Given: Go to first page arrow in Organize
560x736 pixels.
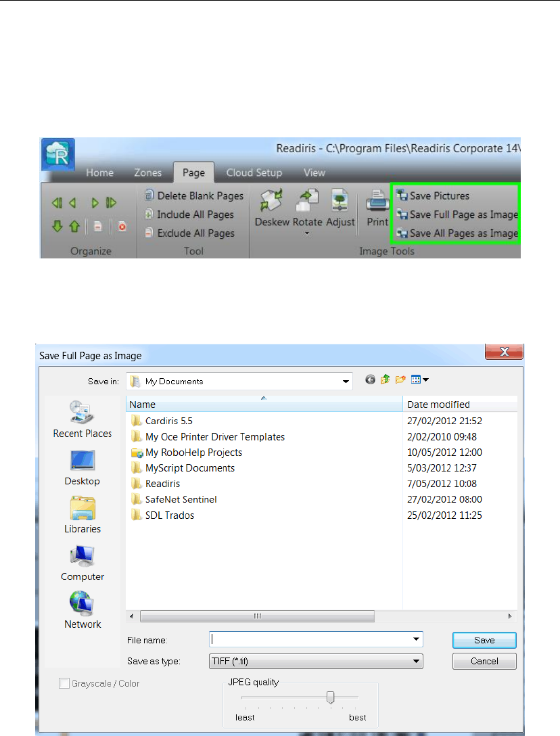Looking at the screenshot, I should [57, 203].
